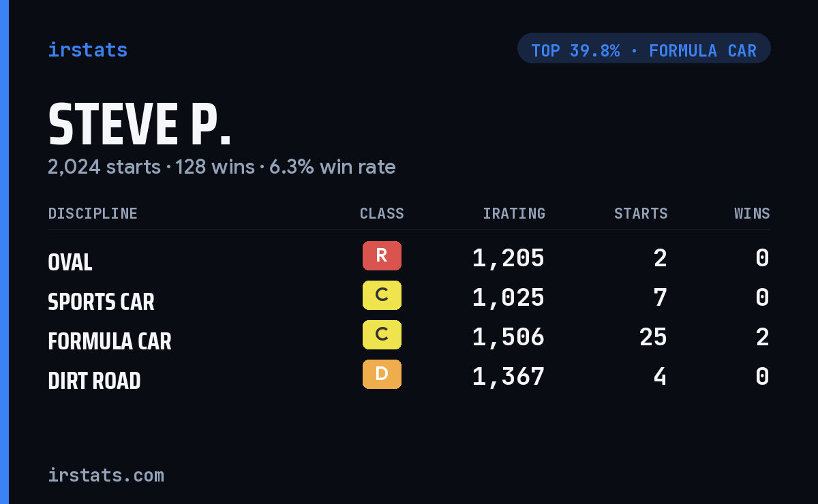Click the 1,506 iRating value

509,337
